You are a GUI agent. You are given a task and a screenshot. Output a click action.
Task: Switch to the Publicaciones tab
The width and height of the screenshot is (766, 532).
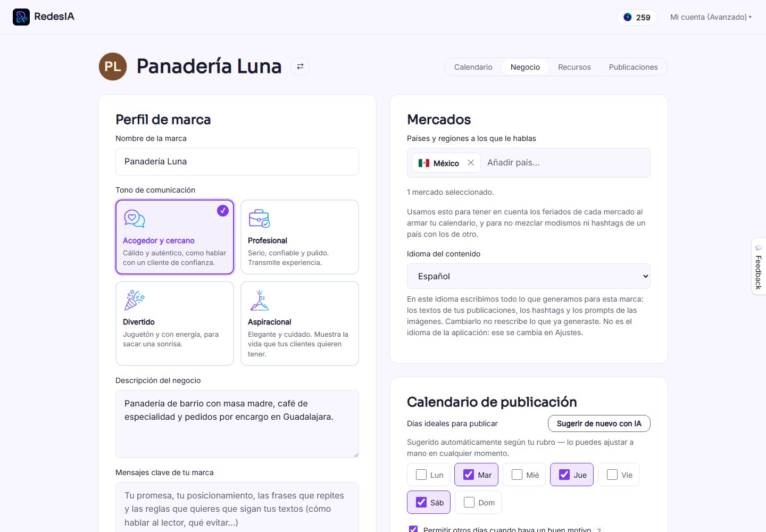[633, 67]
